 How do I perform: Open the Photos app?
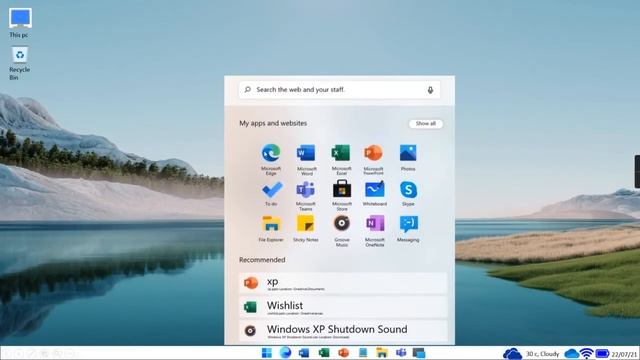point(408,153)
